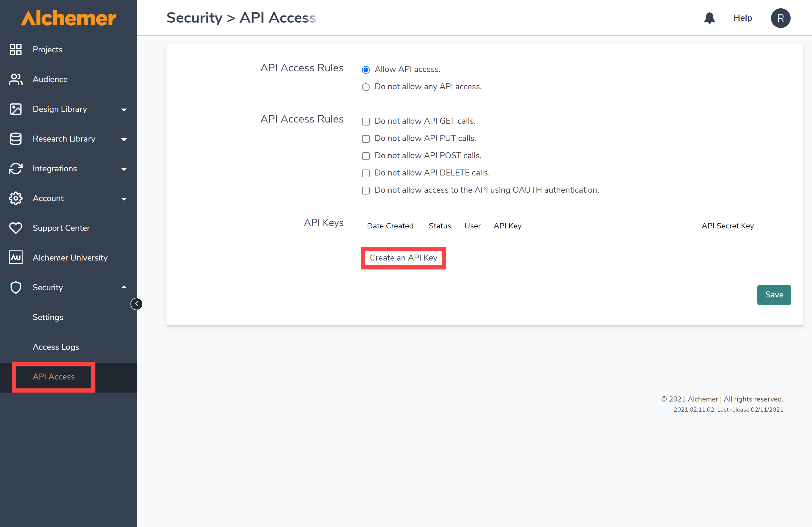Collapse the sidebar with the chevron button

pos(136,303)
